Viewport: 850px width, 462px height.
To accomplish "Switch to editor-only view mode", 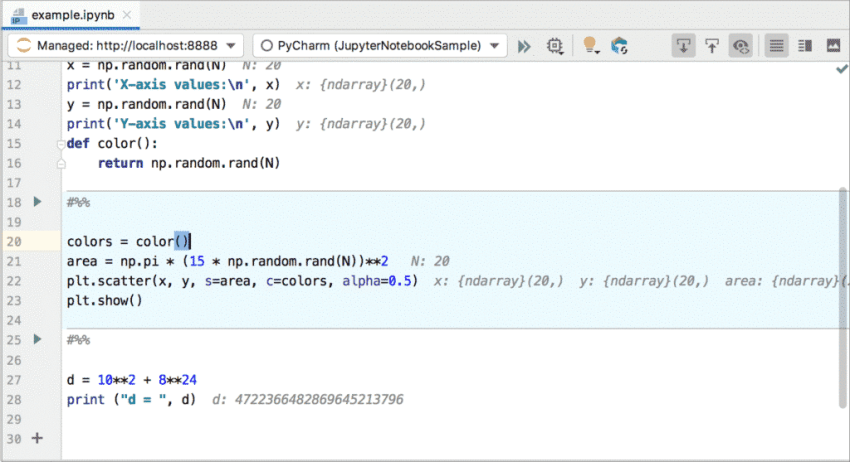I will click(776, 46).
